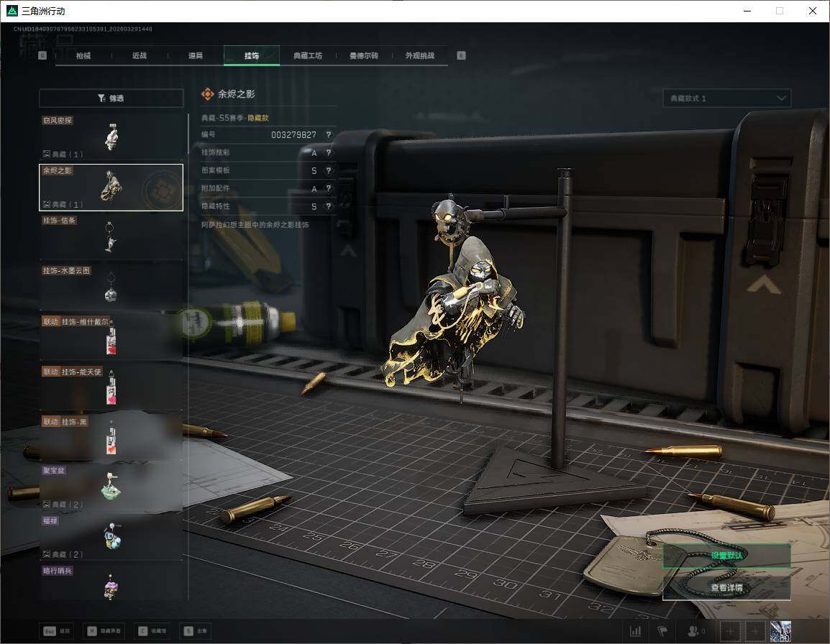Click the 典藏 icon under 余烬之影 item
Image resolution: width=830 pixels, height=644 pixels.
(47, 204)
